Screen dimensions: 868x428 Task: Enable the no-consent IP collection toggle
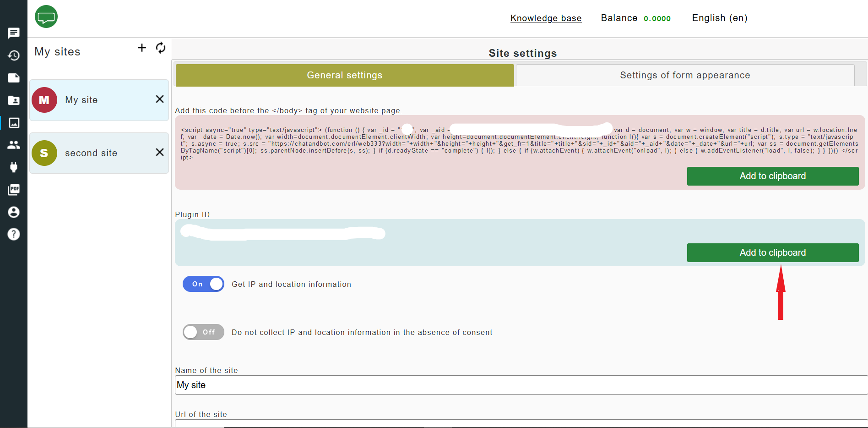(203, 332)
